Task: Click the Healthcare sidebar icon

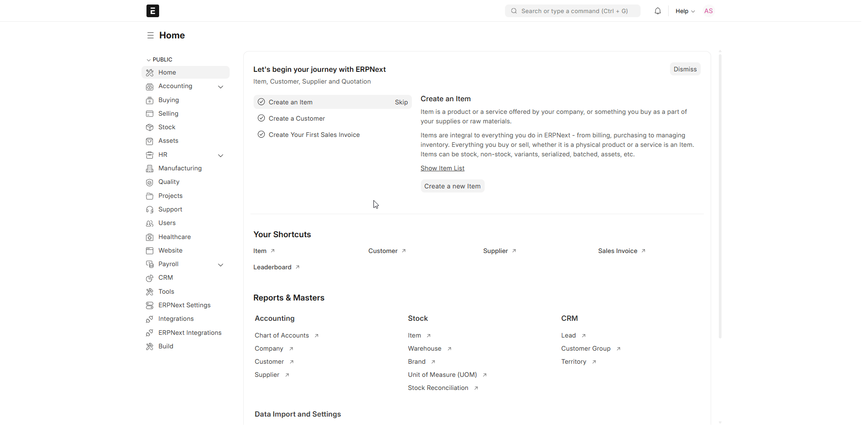Action: pyautogui.click(x=150, y=237)
